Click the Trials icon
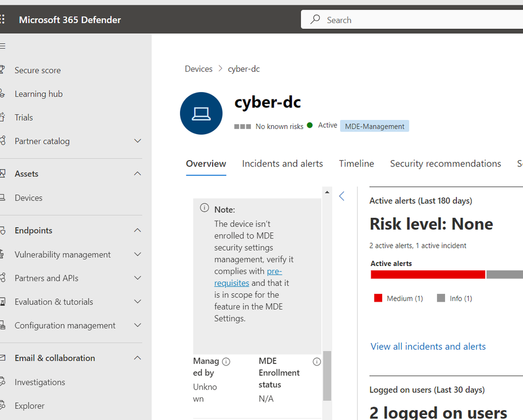 point(2,117)
